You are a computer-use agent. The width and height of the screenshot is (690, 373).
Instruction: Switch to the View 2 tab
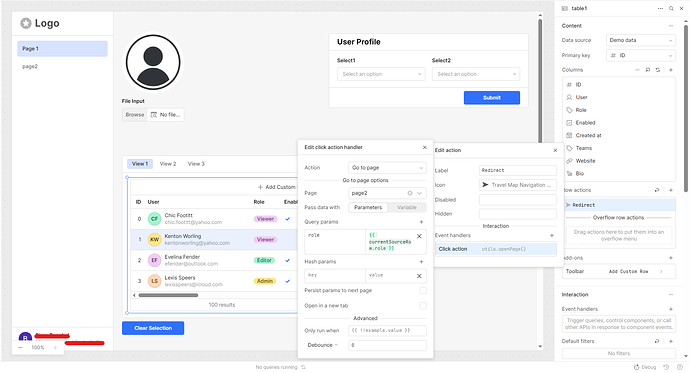[x=168, y=164]
